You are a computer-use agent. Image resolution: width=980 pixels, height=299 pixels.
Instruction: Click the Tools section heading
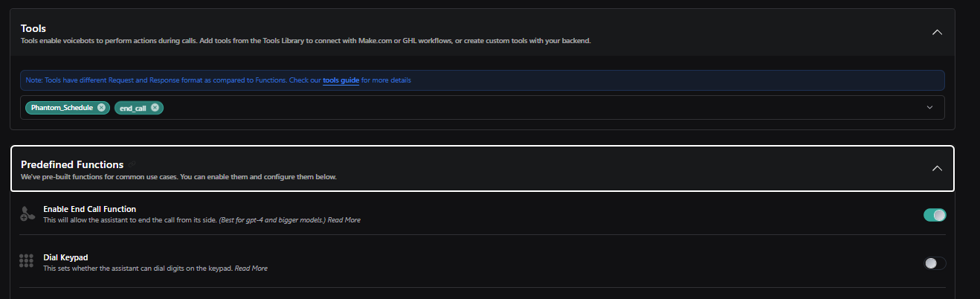coord(33,28)
